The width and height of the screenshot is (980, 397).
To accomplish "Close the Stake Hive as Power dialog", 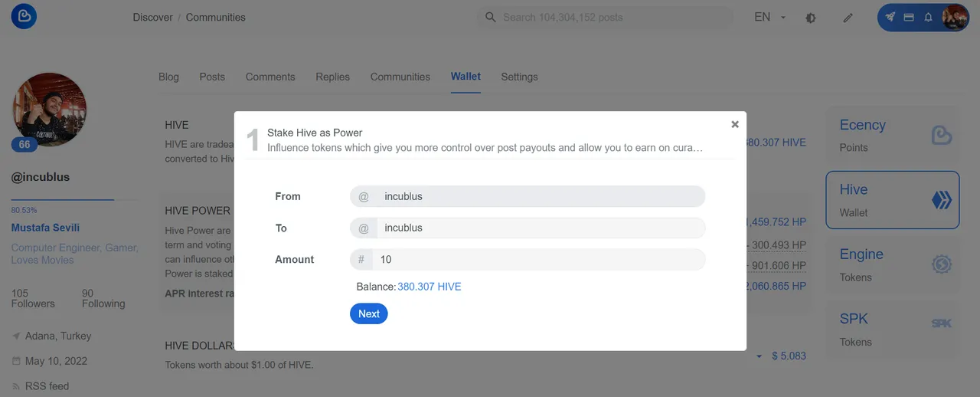I will point(735,124).
